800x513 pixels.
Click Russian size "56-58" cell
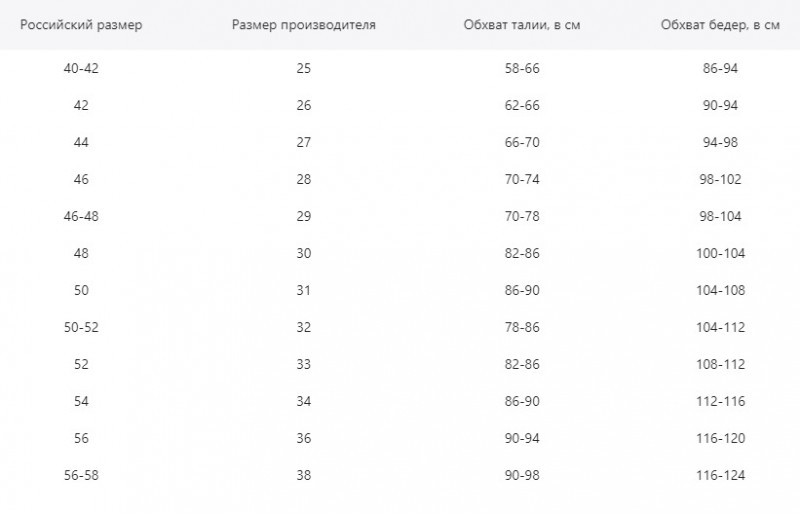[81, 475]
